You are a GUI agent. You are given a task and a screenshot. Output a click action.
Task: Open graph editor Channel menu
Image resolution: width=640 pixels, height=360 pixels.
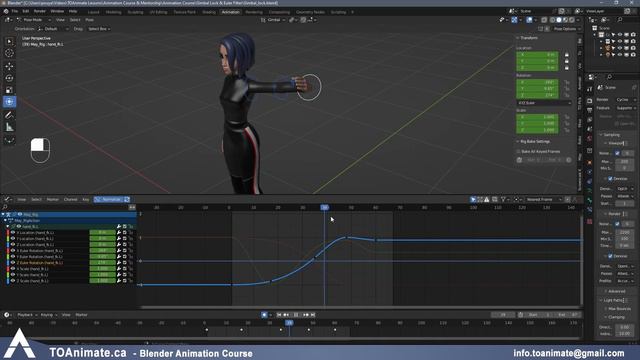[71, 200]
